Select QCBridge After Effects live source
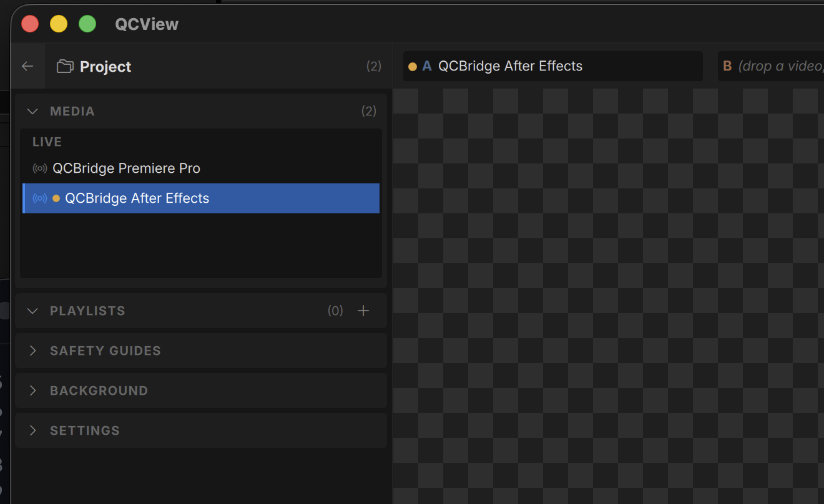Viewport: 824px width, 504px height. coord(201,198)
